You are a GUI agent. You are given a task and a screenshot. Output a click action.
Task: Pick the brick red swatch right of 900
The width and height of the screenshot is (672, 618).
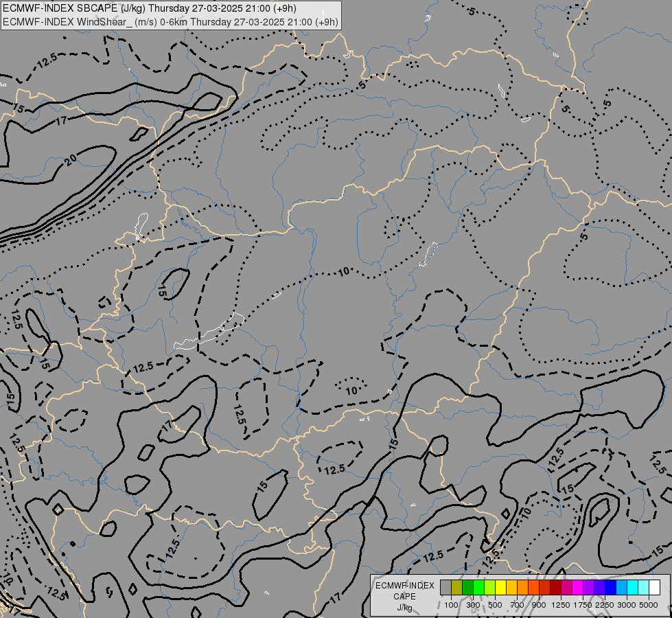(x=545, y=587)
